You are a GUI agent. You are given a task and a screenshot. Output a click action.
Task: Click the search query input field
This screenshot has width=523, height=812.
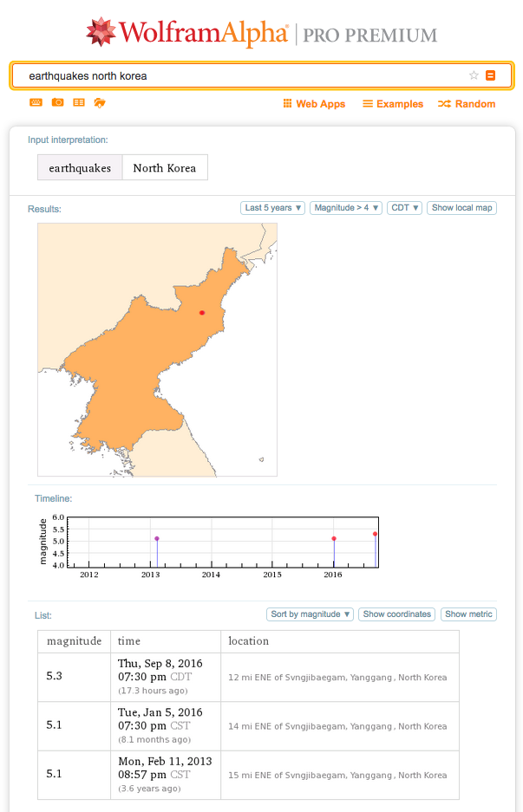coord(243,75)
